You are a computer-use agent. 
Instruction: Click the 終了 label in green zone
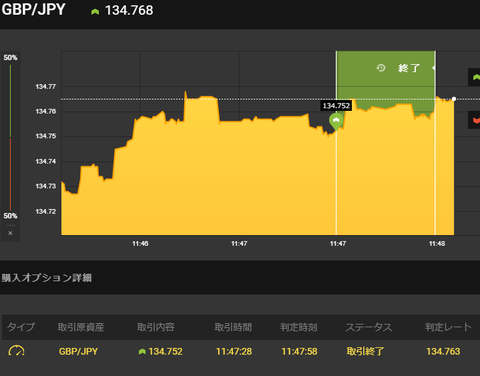[409, 68]
